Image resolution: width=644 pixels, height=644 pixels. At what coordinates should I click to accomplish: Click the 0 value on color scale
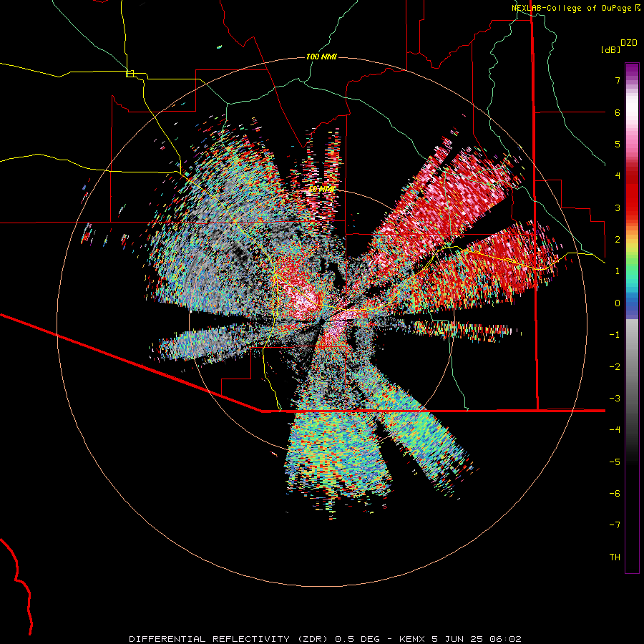coord(618,303)
